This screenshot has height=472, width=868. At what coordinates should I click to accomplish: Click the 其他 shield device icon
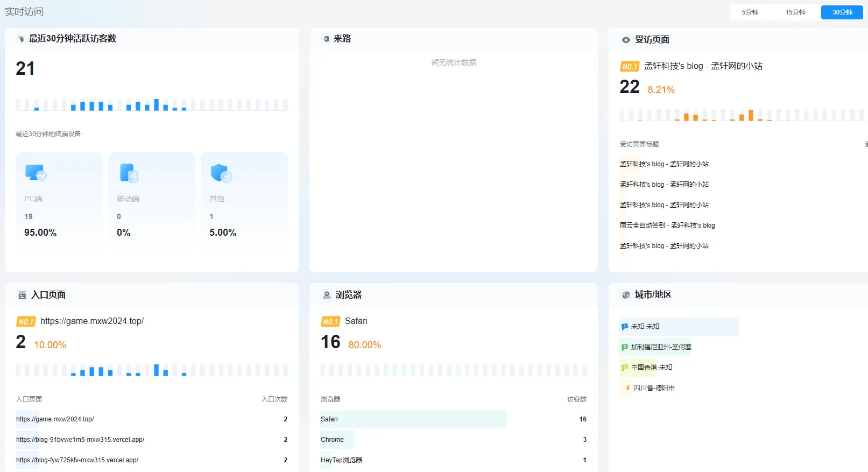point(221,173)
